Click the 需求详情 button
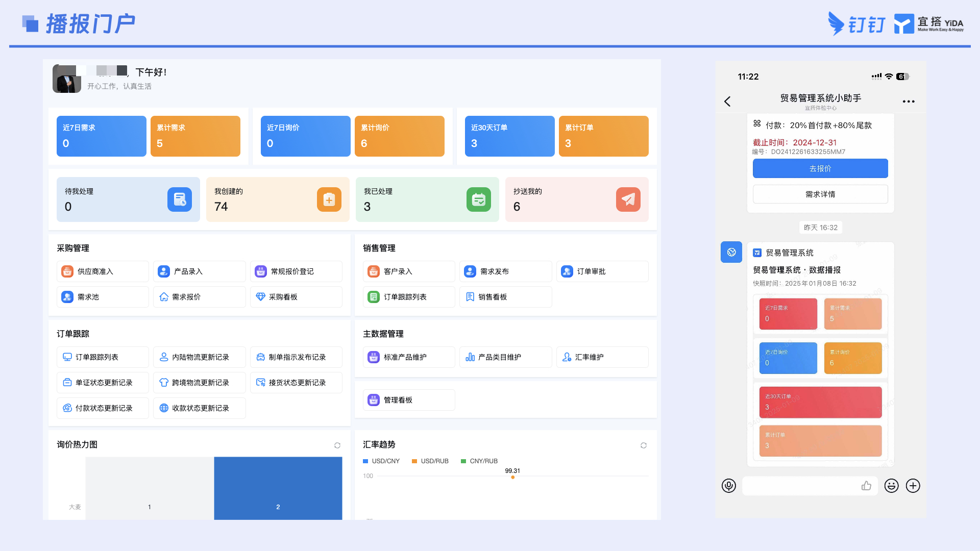The image size is (980, 551). [x=820, y=194]
